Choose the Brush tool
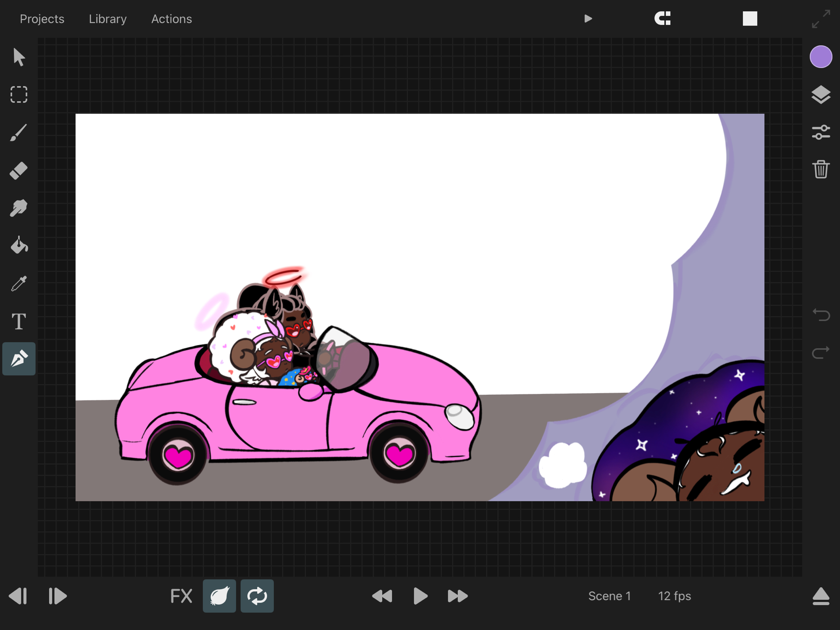Image resolution: width=840 pixels, height=630 pixels. pyautogui.click(x=19, y=133)
